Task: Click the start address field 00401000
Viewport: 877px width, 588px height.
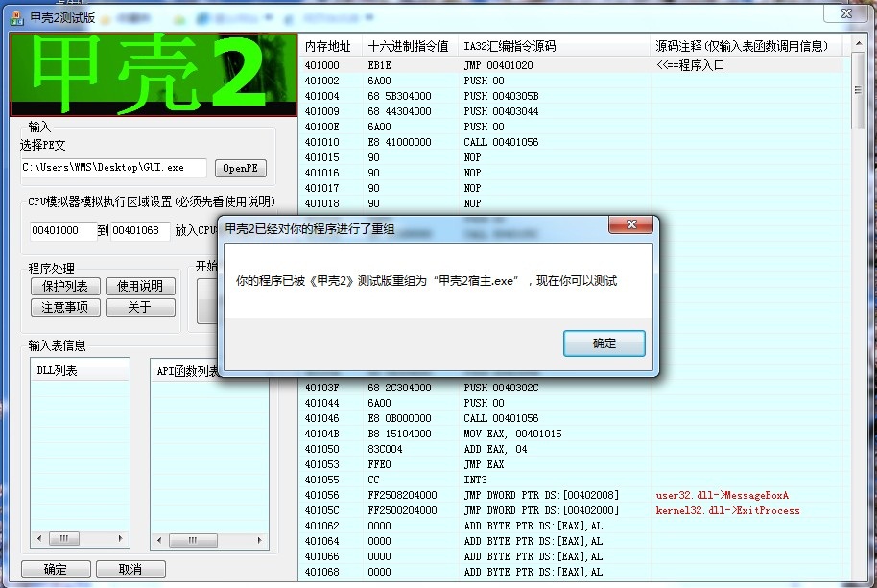Action: [x=62, y=230]
